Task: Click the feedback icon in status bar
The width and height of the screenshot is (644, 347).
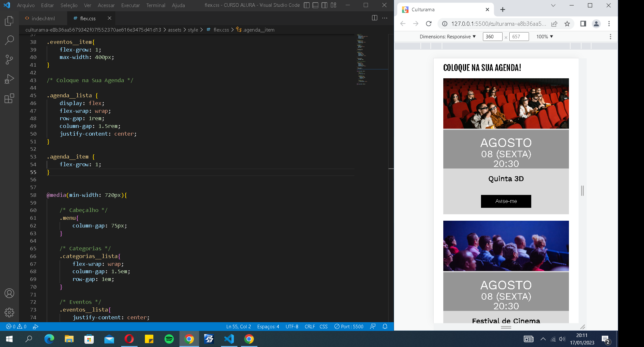Action: click(x=373, y=326)
